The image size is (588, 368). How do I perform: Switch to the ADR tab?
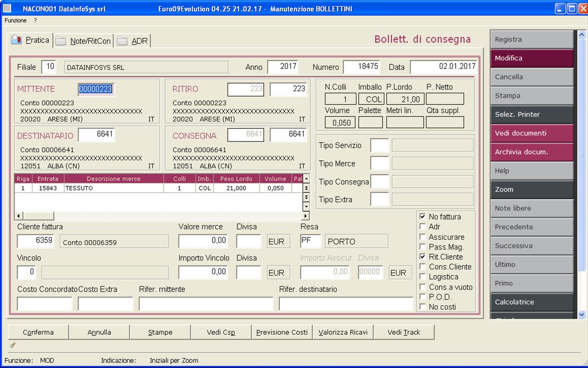click(133, 41)
